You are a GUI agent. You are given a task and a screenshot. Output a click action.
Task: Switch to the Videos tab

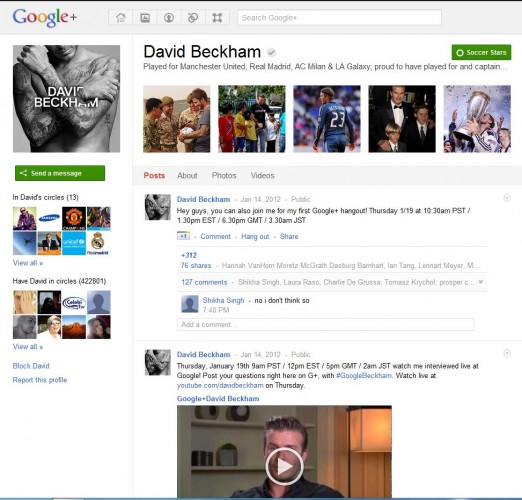263,176
